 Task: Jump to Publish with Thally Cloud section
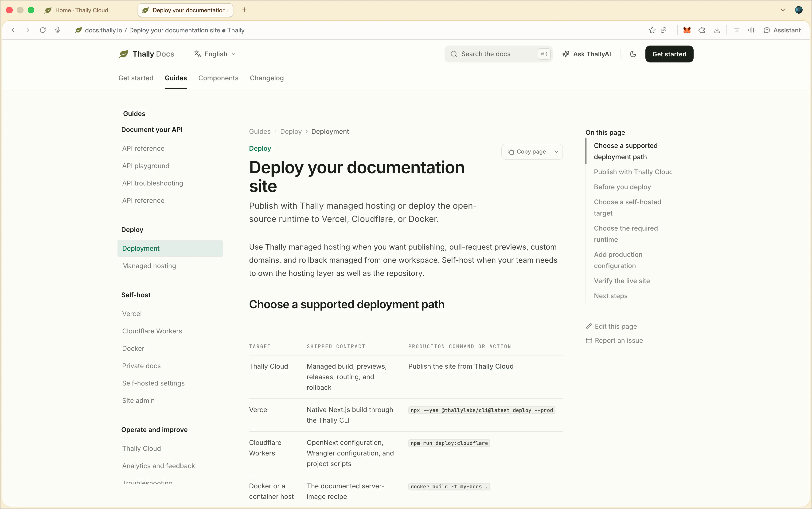point(633,172)
